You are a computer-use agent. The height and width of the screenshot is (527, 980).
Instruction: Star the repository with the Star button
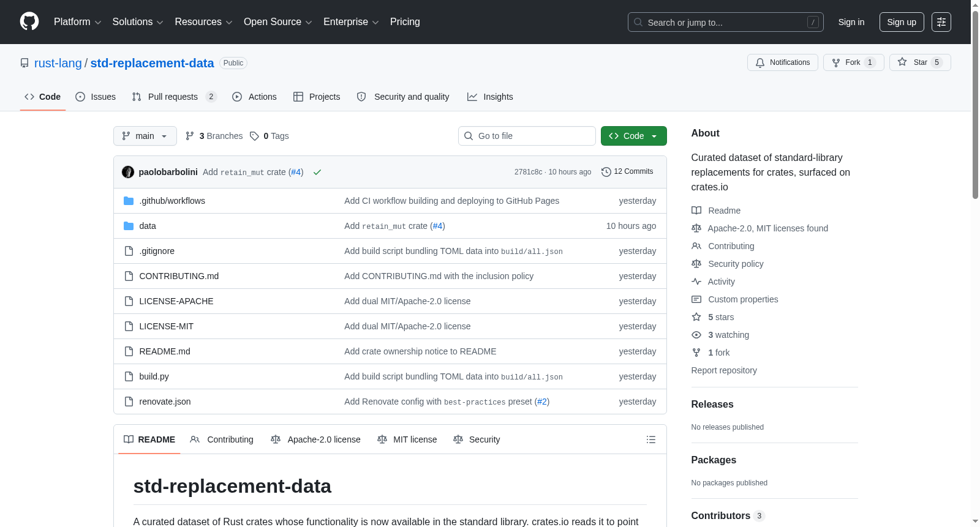[x=920, y=62]
